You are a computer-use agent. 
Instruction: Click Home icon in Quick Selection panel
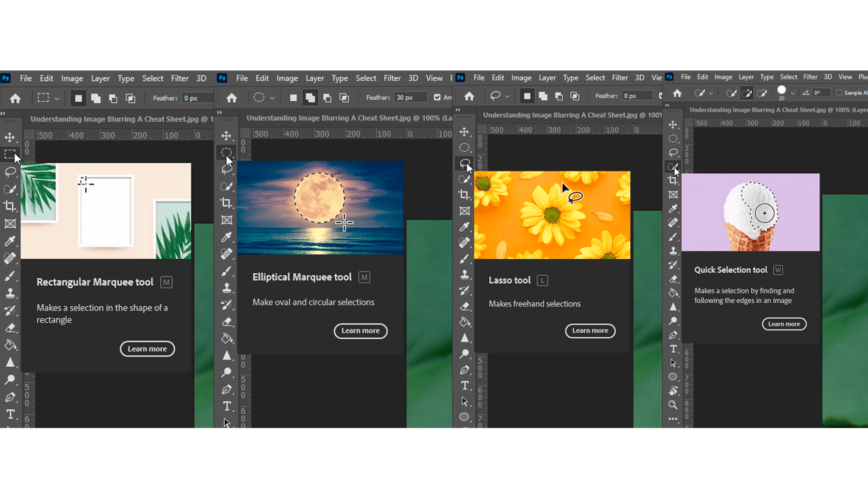point(677,93)
